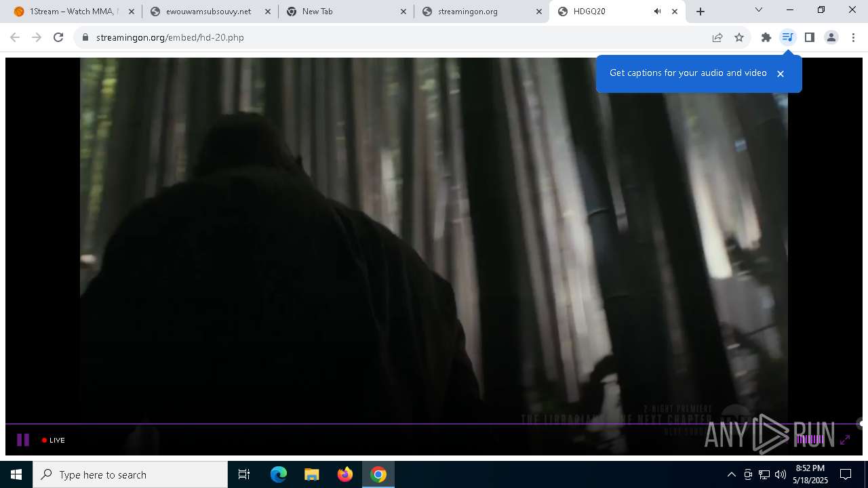The image size is (868, 488).
Task: Bookmark this page with the star icon
Action: tap(739, 37)
